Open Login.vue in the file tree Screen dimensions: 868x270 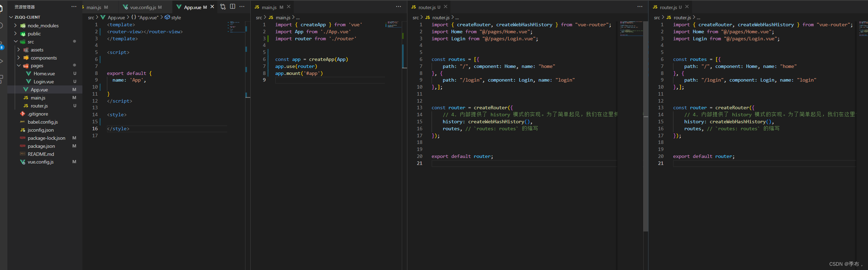pyautogui.click(x=45, y=82)
